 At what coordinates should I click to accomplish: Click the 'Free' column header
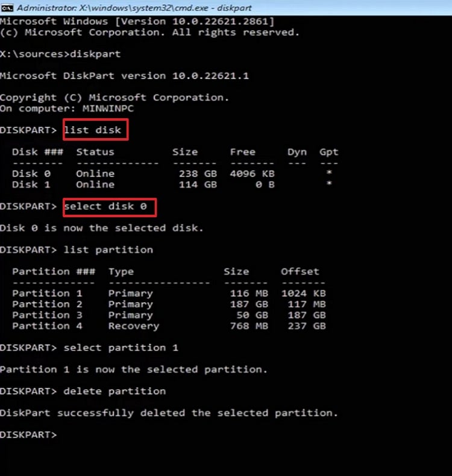pos(243,152)
